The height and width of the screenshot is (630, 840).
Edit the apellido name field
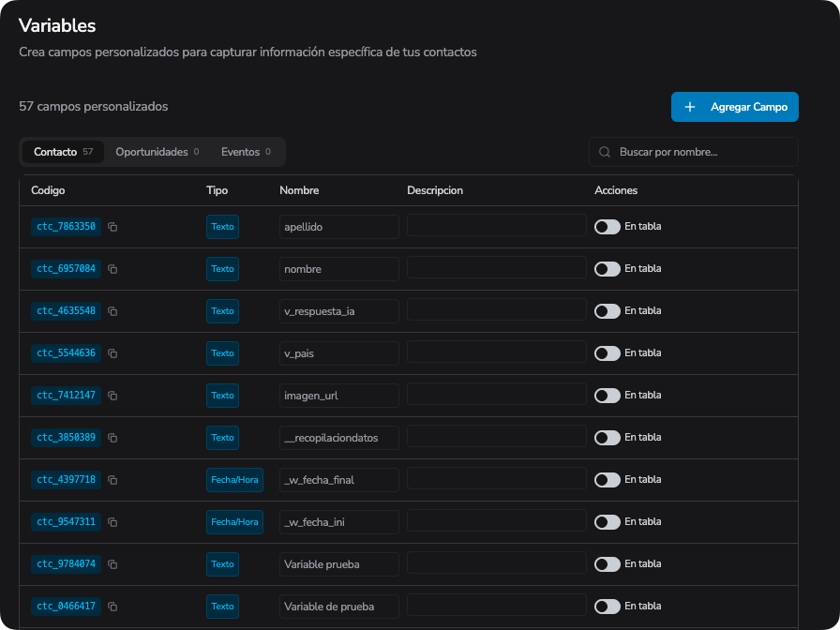click(x=339, y=227)
